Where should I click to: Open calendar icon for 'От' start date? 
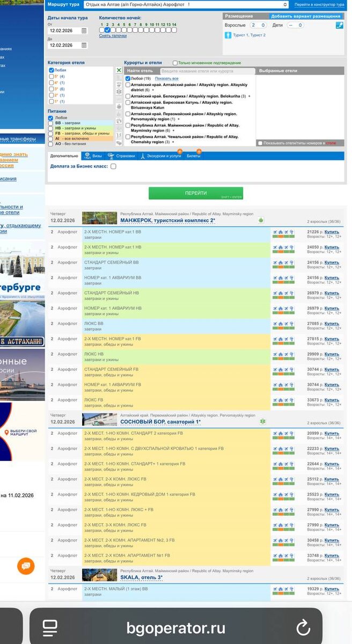[84, 31]
